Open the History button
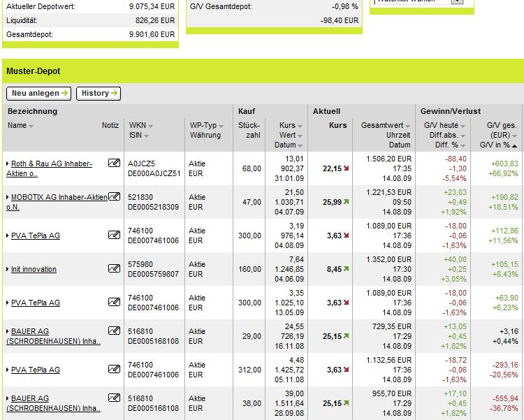This screenshot has width=524, height=420. 99,94
